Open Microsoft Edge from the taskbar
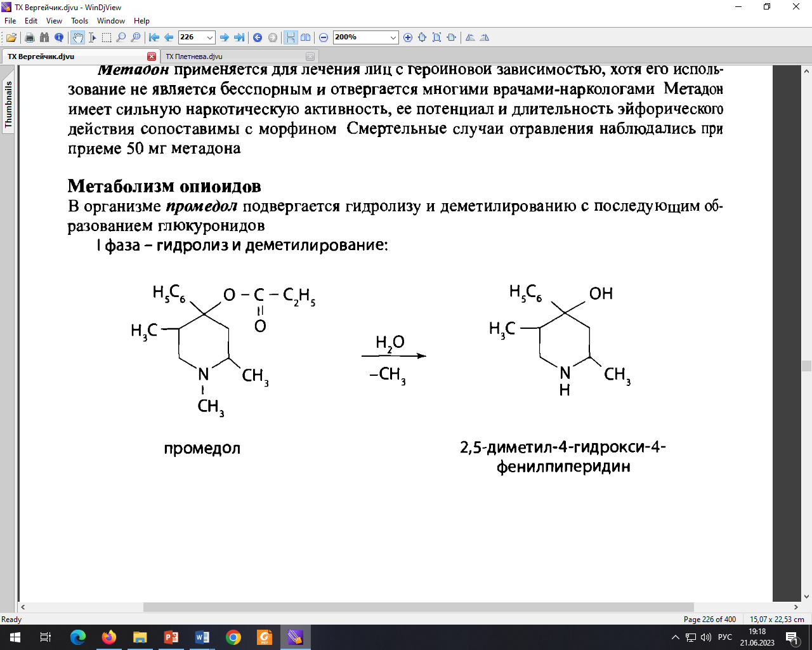812x650 pixels. tap(78, 637)
